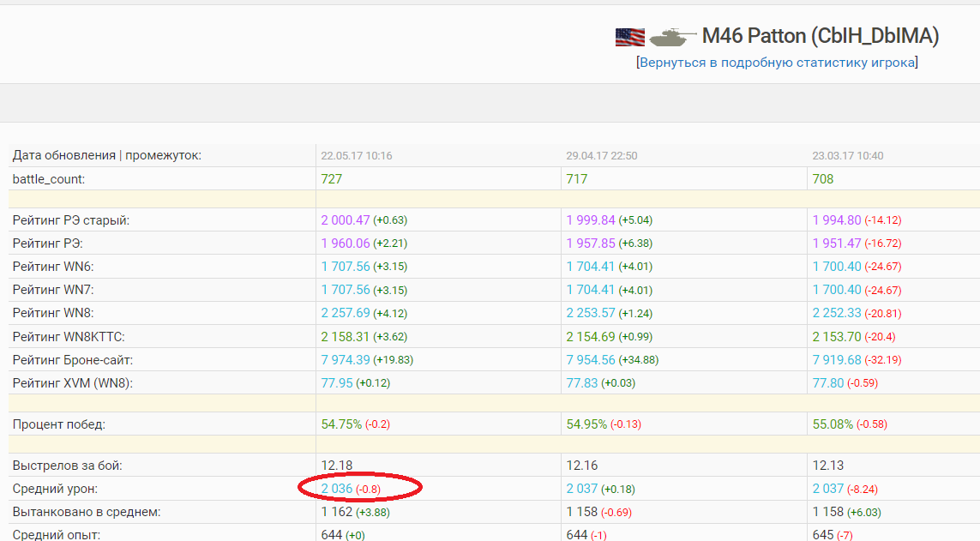Click the value 1 951.47

tap(837, 243)
